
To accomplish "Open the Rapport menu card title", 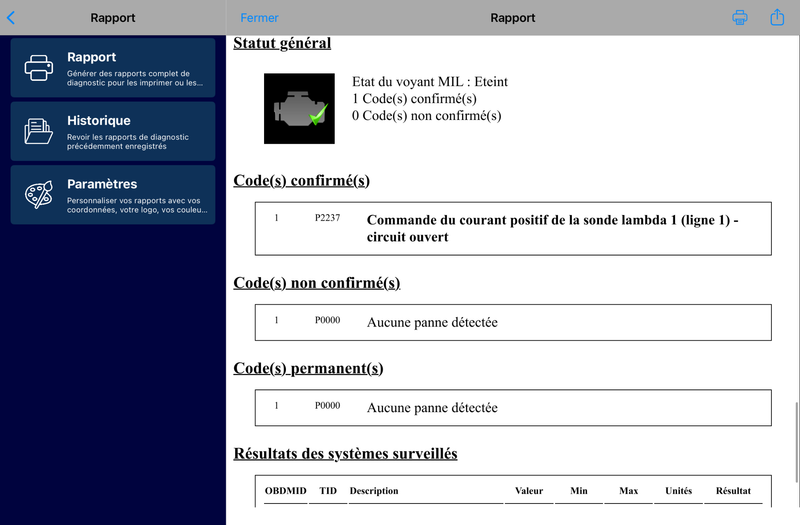I will [x=92, y=57].
